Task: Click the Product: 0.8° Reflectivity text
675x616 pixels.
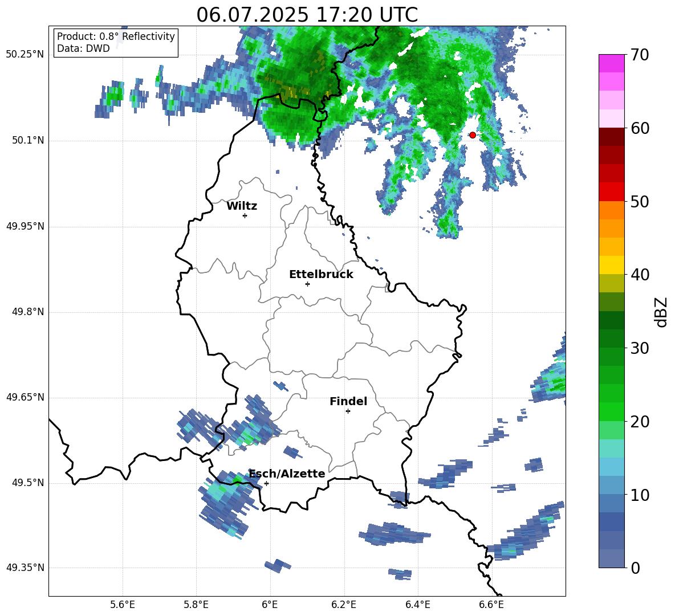Action: point(116,36)
